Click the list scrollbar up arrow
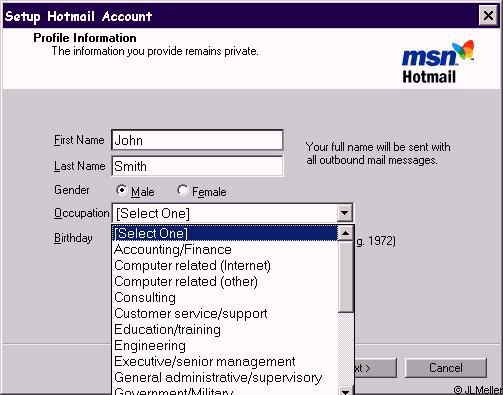Viewport: 503px width, 395px height. (x=345, y=233)
